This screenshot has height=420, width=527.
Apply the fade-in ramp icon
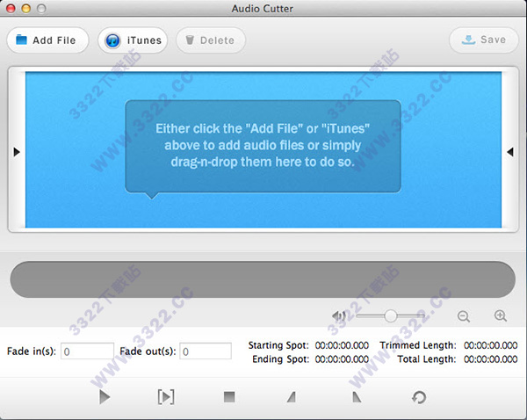point(292,397)
